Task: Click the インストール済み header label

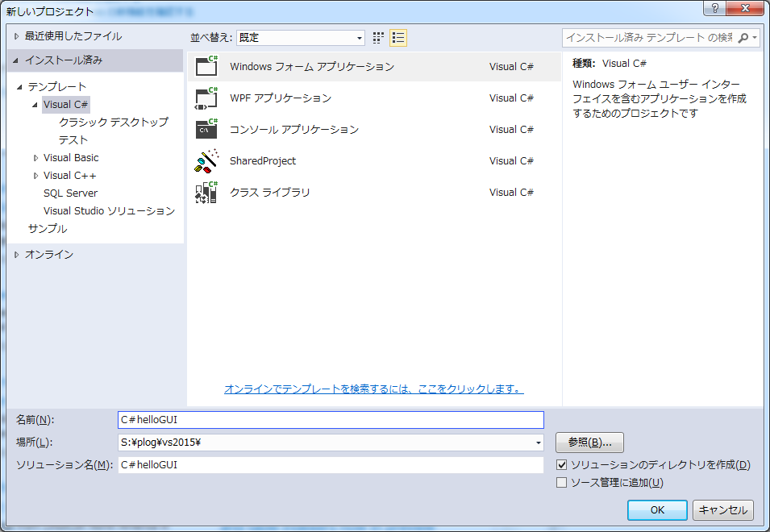Action: click(64, 60)
